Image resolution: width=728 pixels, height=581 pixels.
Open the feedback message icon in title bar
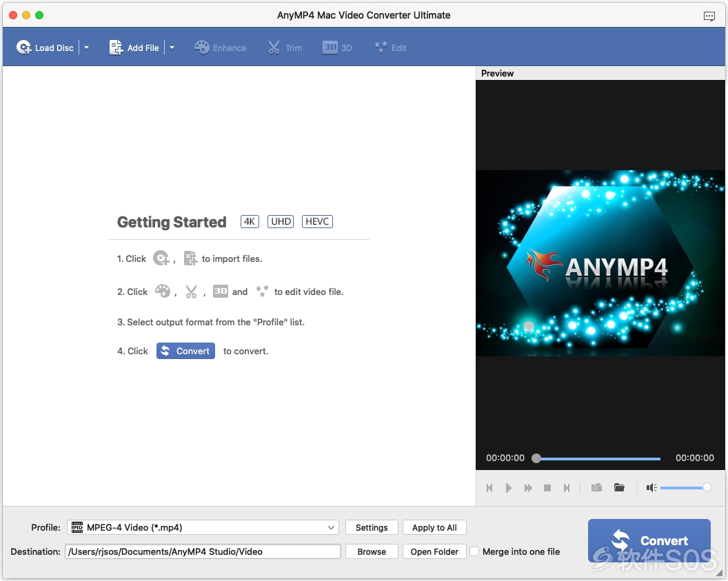(x=709, y=17)
